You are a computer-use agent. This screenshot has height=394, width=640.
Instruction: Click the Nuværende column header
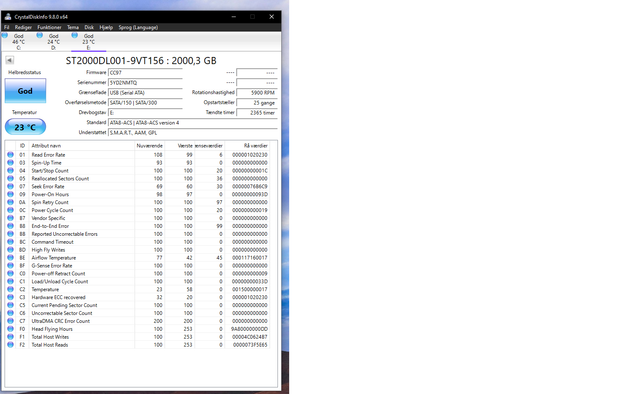149,146
